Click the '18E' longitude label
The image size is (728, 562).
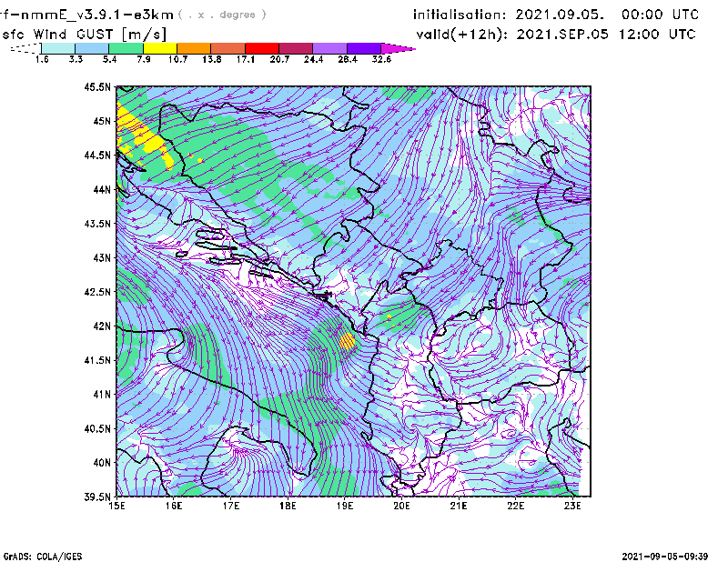(288, 506)
